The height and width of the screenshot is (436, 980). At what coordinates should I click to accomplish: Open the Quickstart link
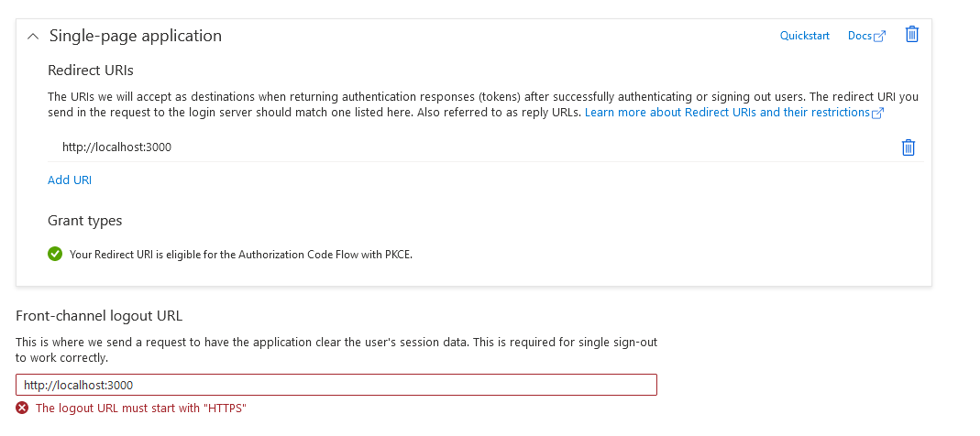point(804,37)
